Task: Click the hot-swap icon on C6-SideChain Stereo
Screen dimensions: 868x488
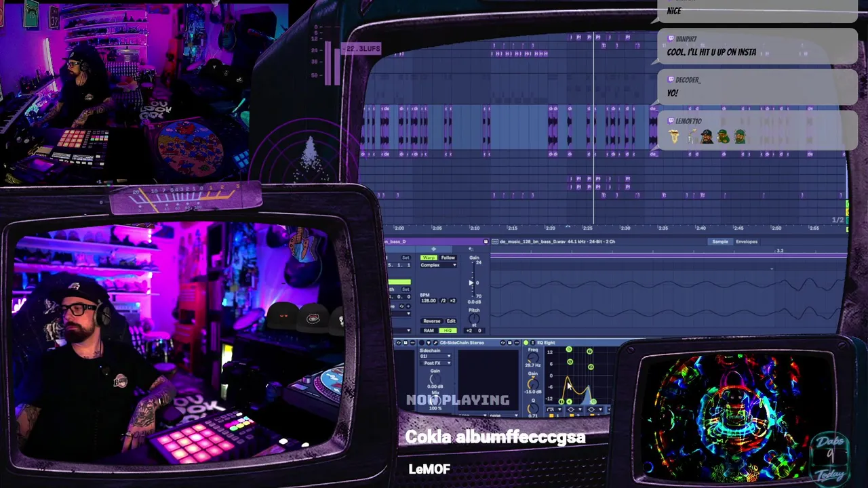Action: coord(502,343)
